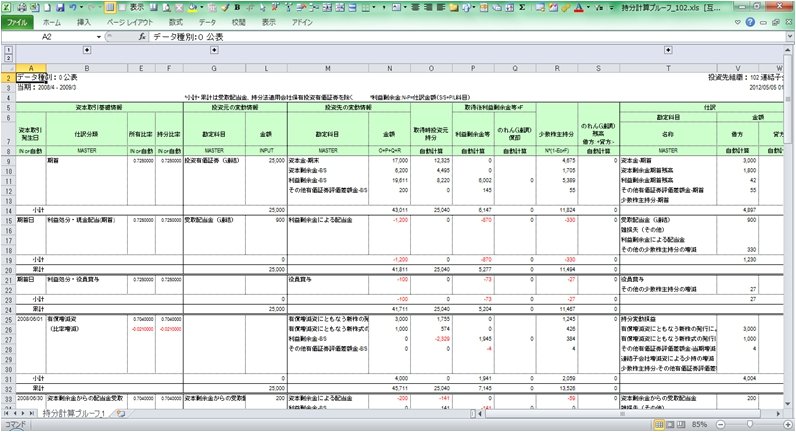Click the Format Painter brush icon
The image size is (796, 432).
(224, 8)
